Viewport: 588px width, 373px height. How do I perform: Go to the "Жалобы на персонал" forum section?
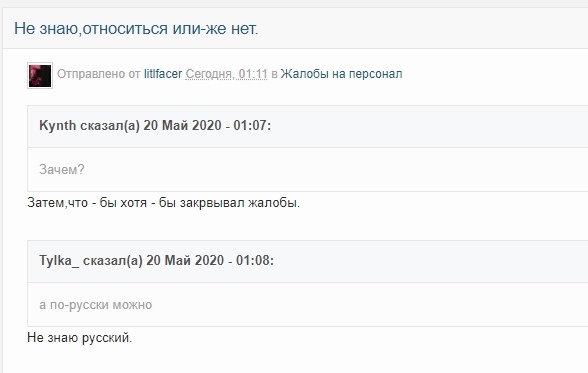point(342,74)
